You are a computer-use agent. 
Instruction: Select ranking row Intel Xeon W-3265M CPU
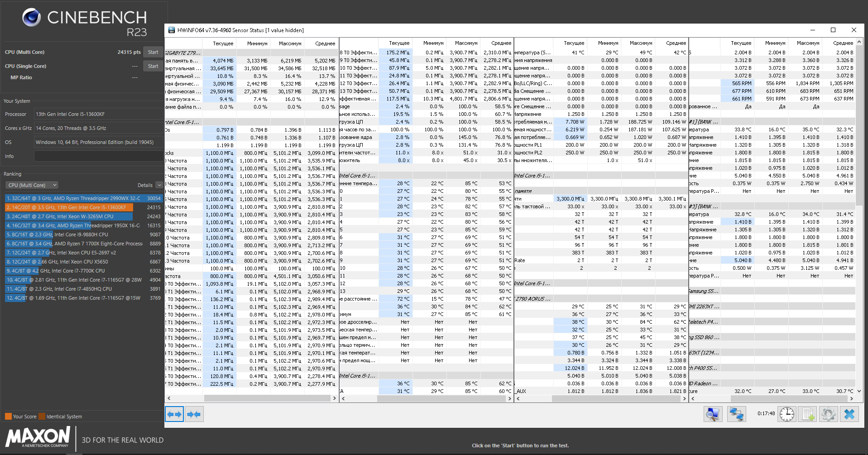coord(83,216)
